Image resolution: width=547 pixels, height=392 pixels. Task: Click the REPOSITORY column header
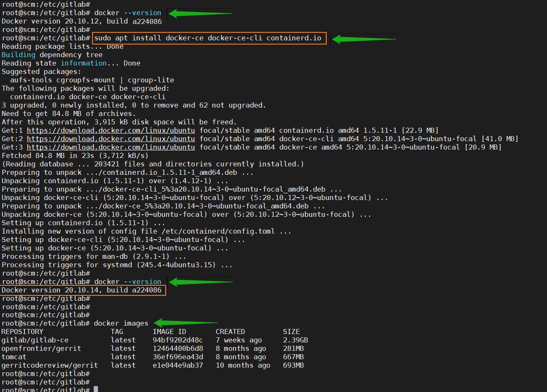click(22, 331)
